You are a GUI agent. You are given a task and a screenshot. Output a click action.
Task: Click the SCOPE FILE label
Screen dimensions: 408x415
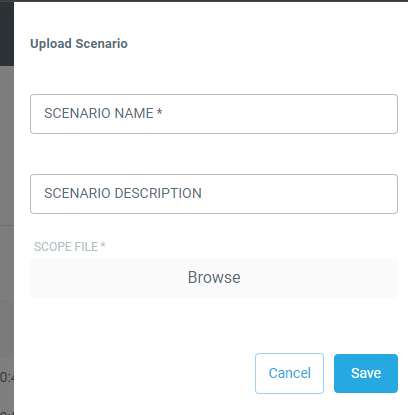[x=70, y=247]
